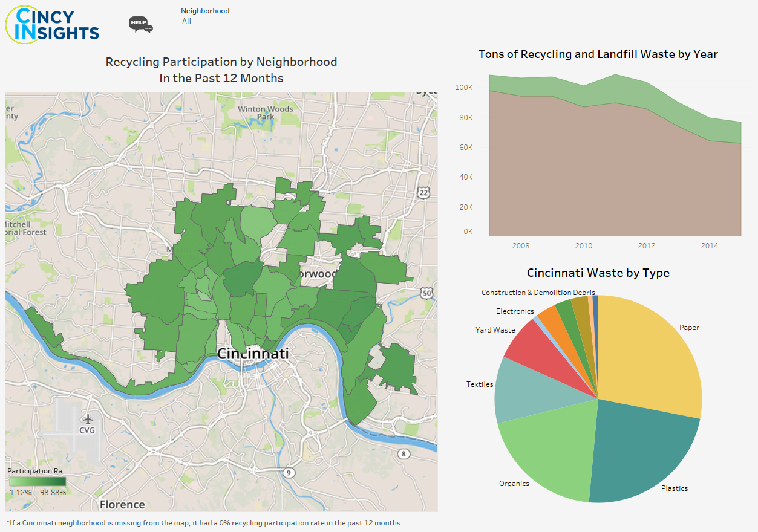
Task: Click the Recycling Participation by Neighborhood title
Action: [221, 70]
